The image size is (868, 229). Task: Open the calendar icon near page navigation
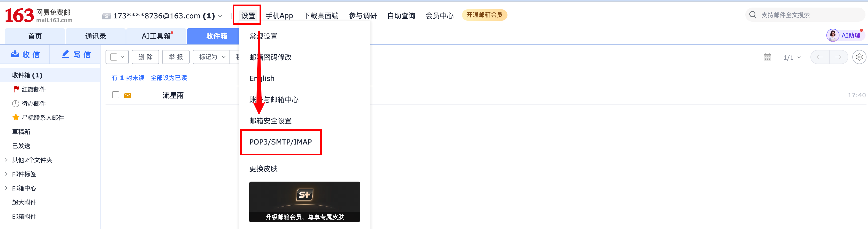767,57
